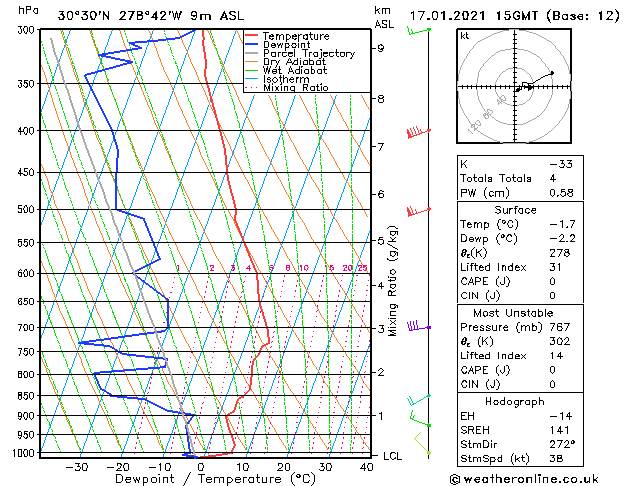Click the gray Parcel Trajectory legend line sample
This screenshot has height=486, width=629.
251,53
